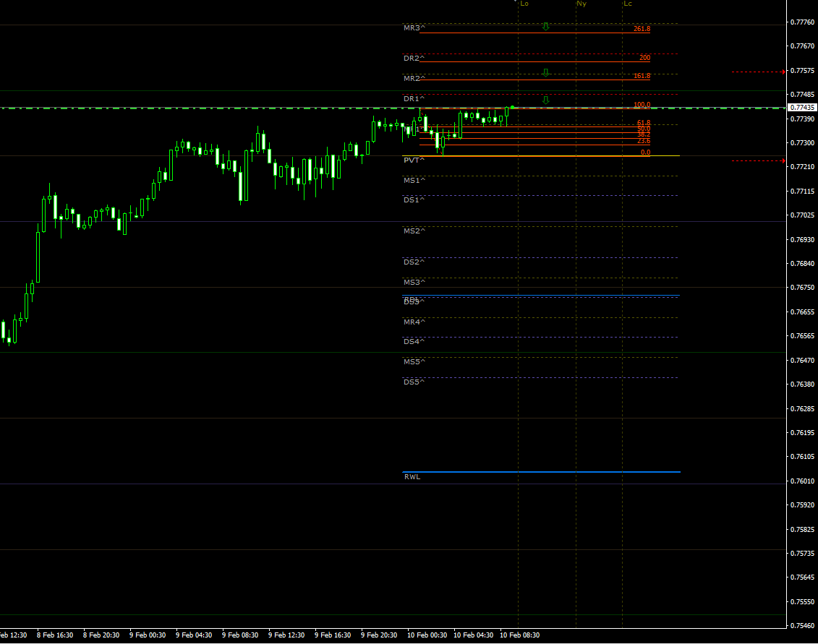Toggle the MS1 support level label
Image resolution: width=818 pixels, height=644 pixels.
(x=413, y=179)
